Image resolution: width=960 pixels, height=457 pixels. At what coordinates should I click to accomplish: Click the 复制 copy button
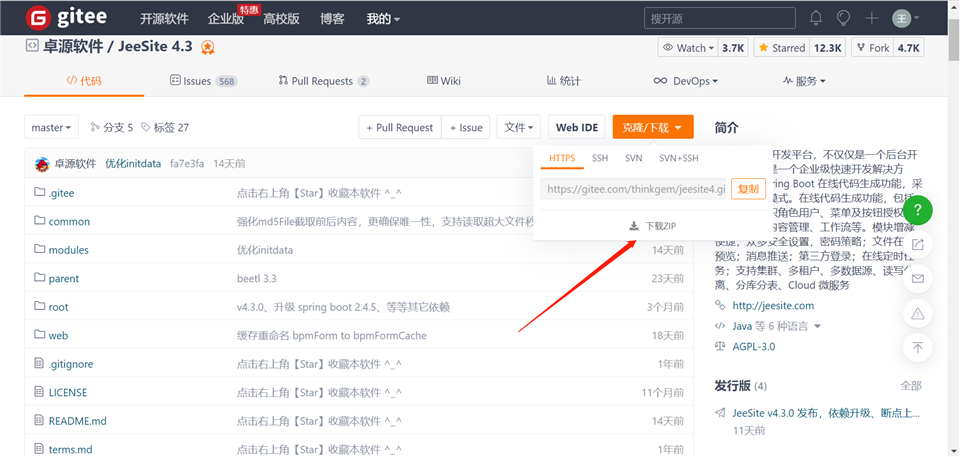[x=748, y=189]
